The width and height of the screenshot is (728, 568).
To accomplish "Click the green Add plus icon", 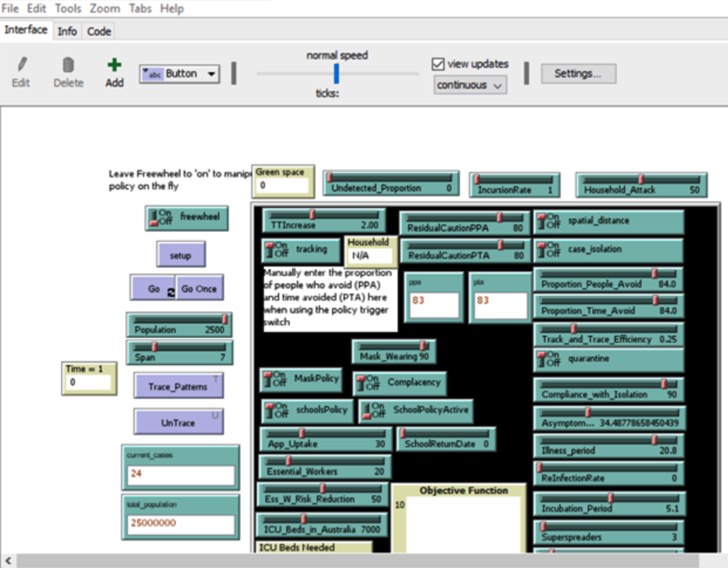I will click(114, 66).
